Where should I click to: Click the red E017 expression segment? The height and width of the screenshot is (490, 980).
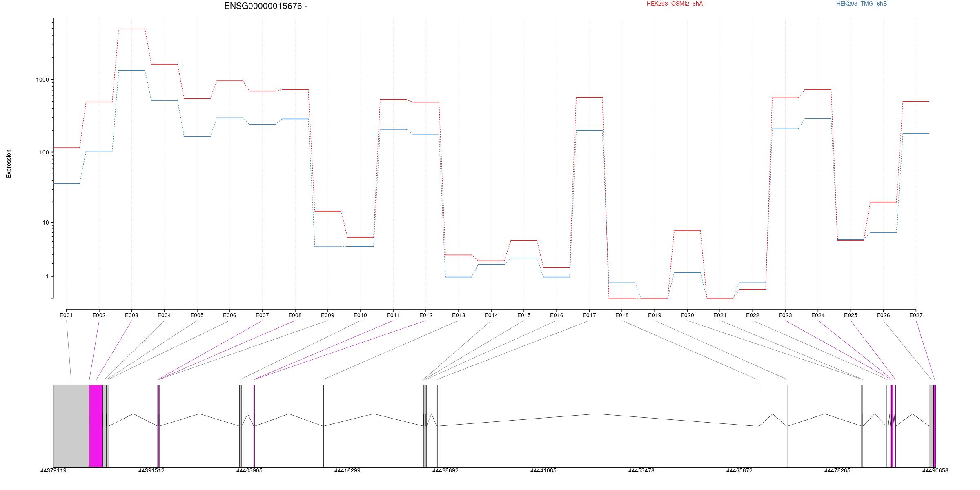(589, 98)
